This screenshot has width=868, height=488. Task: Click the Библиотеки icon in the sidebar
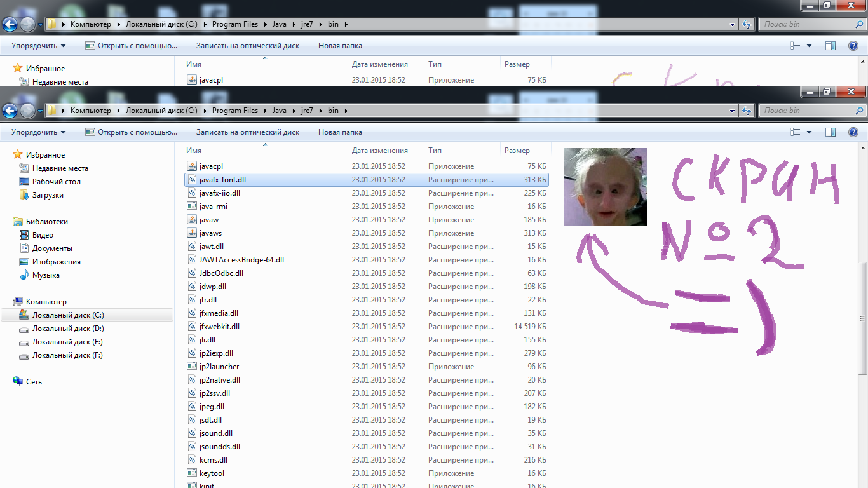pos(18,222)
